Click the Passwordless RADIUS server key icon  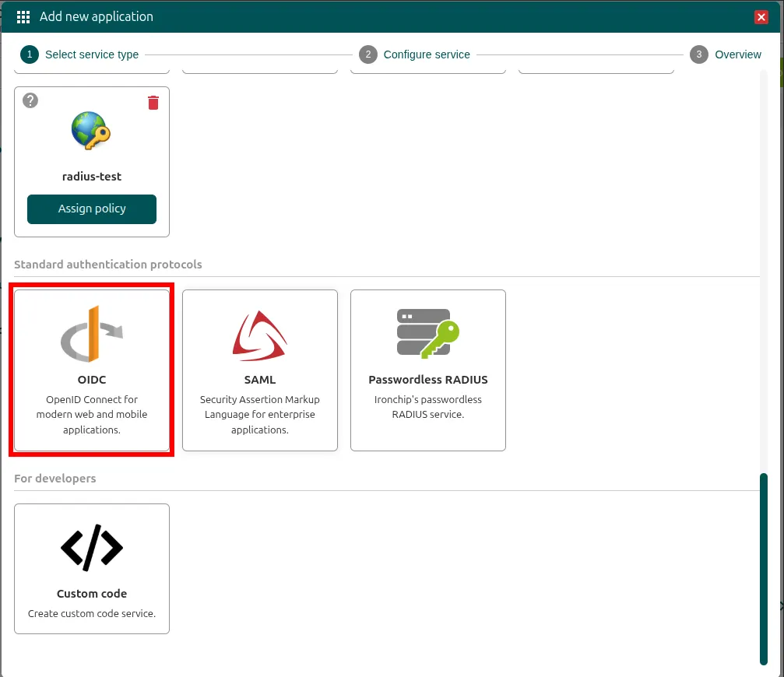[x=428, y=334]
